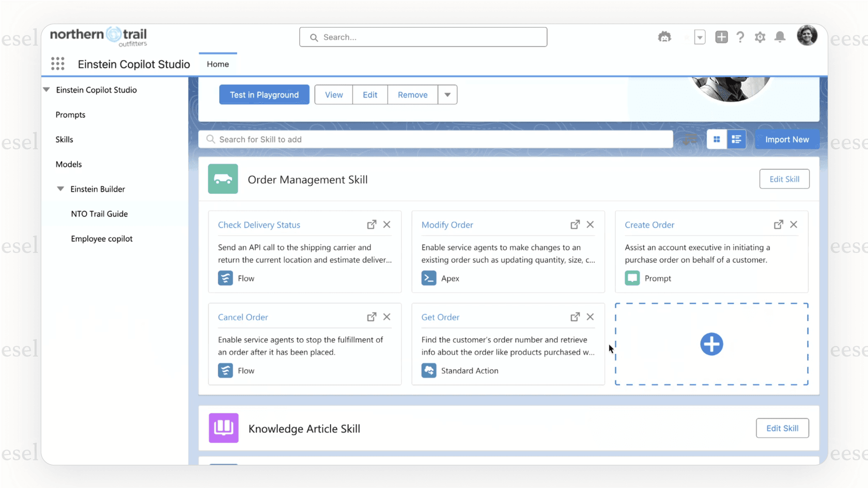Image resolution: width=868 pixels, height=488 pixels.
Task: Click the Test in Playground button
Action: click(x=264, y=95)
